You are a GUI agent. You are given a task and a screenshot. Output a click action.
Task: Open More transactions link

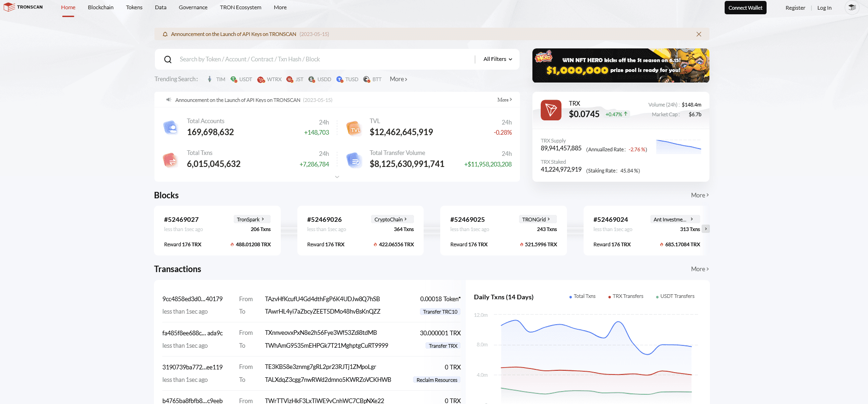700,269
